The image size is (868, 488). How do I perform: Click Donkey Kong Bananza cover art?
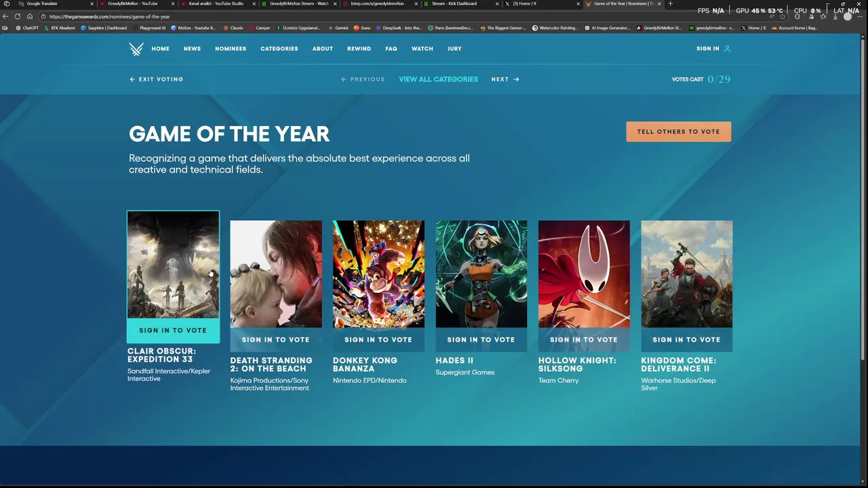378,274
